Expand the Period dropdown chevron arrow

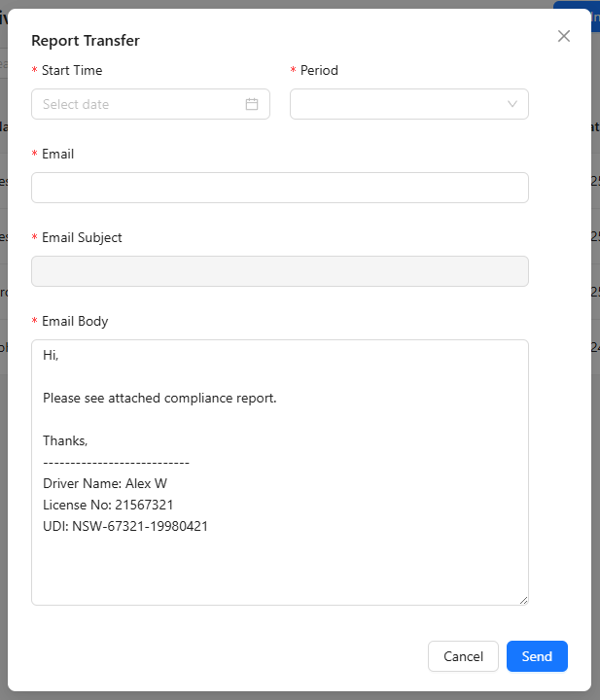(x=512, y=104)
